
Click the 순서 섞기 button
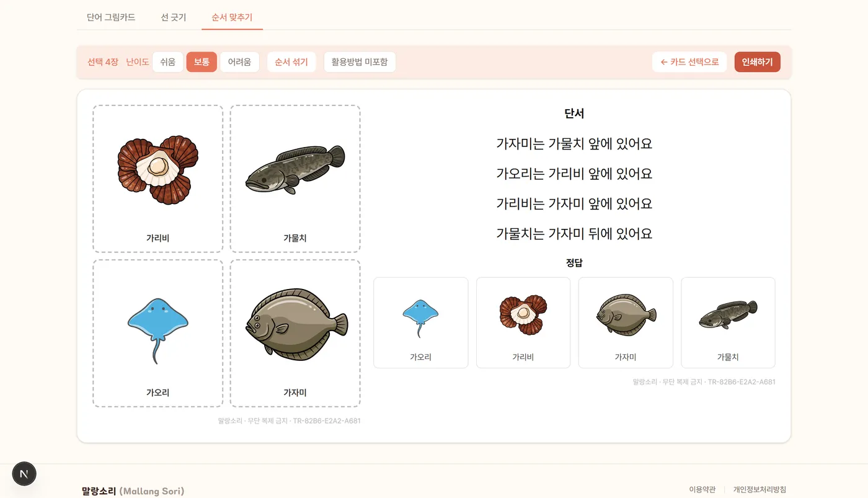coord(291,62)
